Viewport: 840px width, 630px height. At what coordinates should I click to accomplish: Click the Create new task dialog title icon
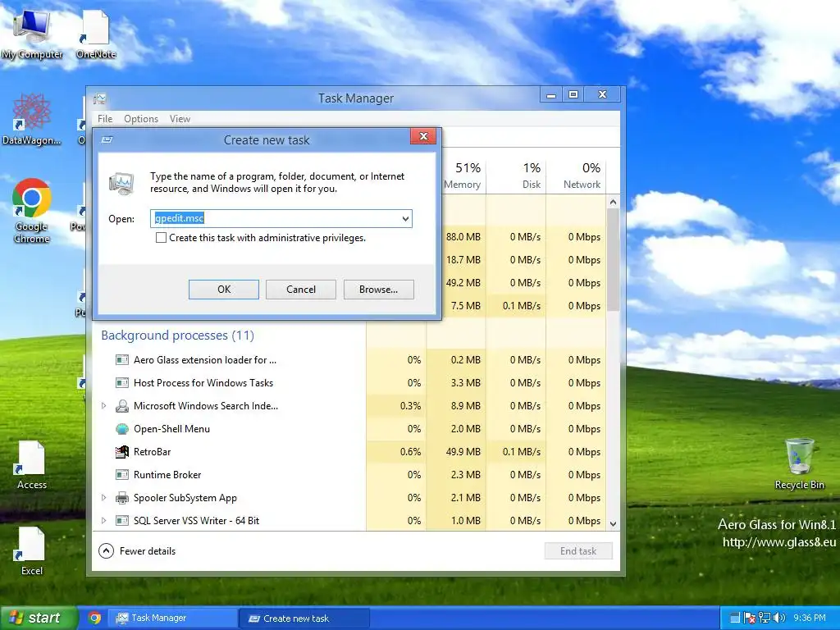(107, 139)
